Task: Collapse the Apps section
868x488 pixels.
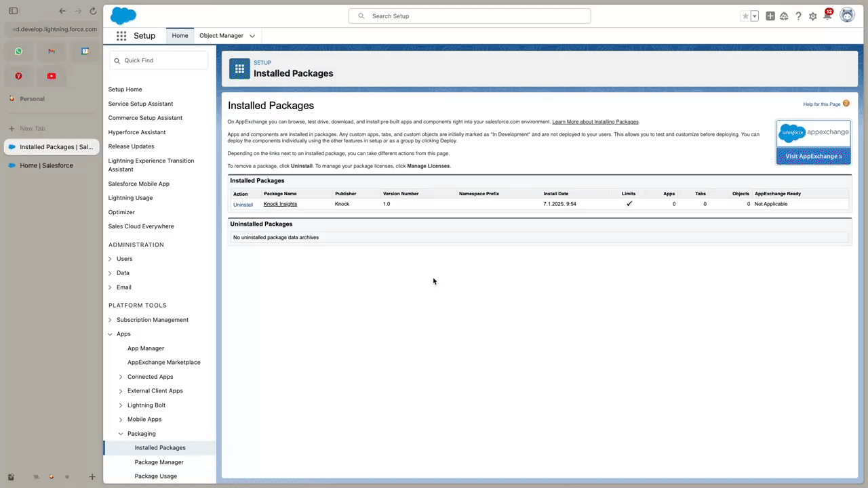Action: click(x=111, y=334)
